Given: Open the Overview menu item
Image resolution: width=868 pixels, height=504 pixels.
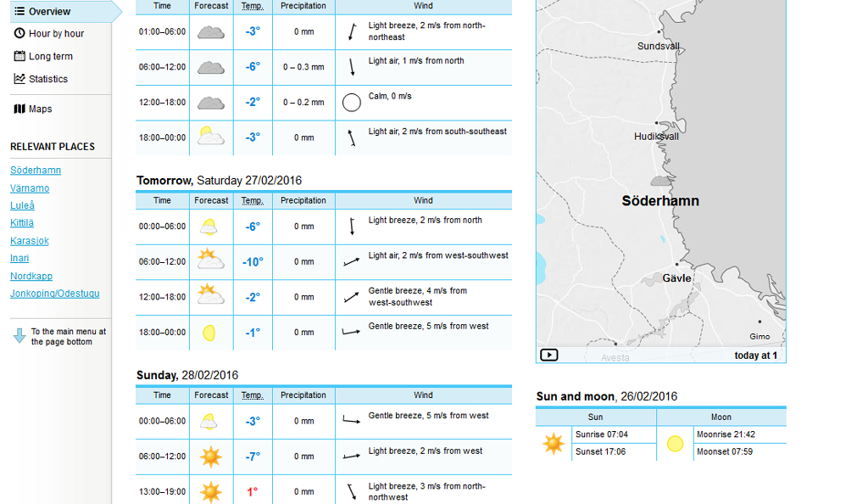Looking at the screenshot, I should tap(61, 11).
